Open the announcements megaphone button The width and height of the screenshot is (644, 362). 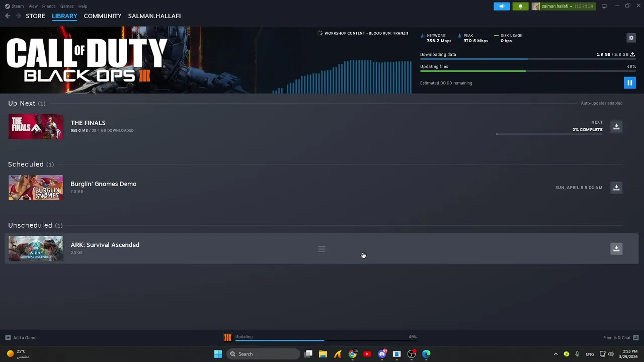coord(502,6)
